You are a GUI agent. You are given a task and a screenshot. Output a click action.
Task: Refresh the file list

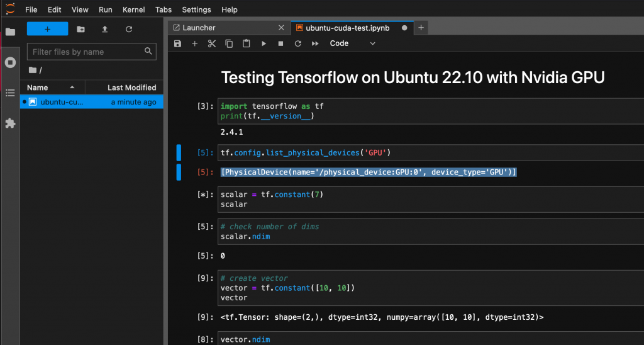[129, 29]
